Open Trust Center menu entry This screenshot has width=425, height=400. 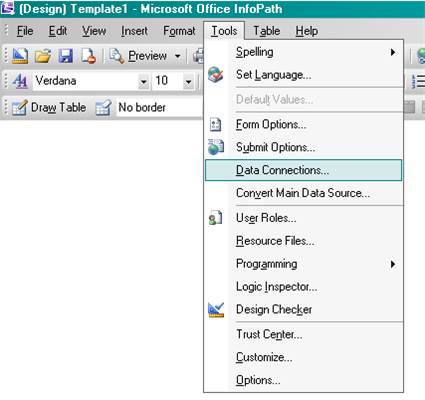(x=303, y=334)
